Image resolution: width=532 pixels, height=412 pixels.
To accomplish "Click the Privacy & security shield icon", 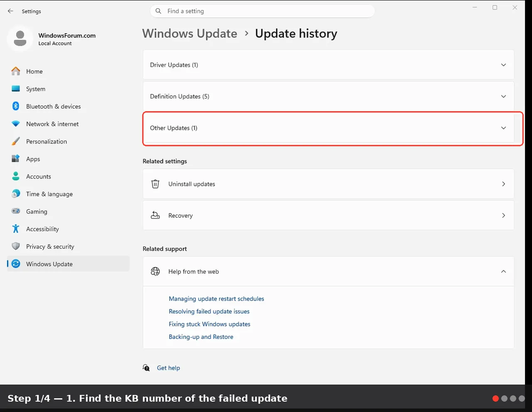I will [x=16, y=246].
